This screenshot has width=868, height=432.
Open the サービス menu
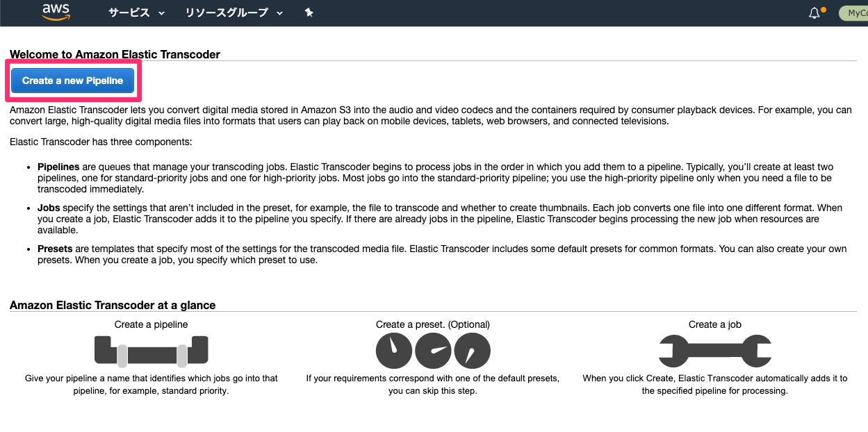(x=136, y=13)
